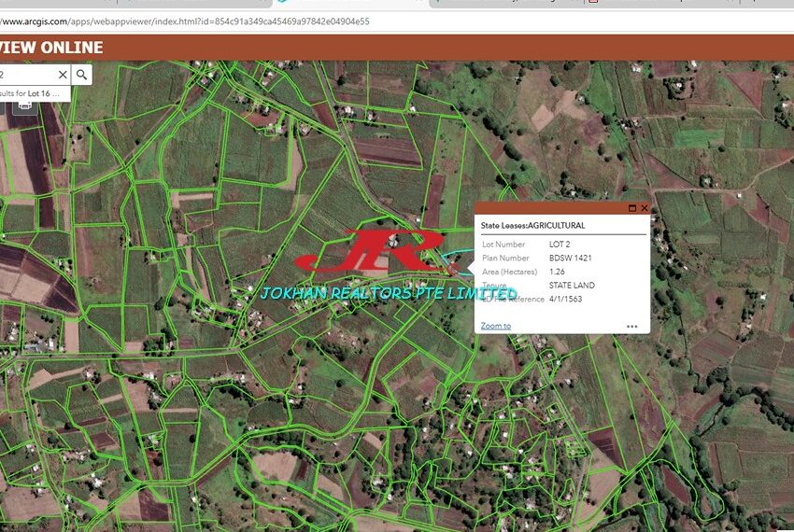The width and height of the screenshot is (794, 532).
Task: Close the State Leases info popup
Action: (x=644, y=208)
